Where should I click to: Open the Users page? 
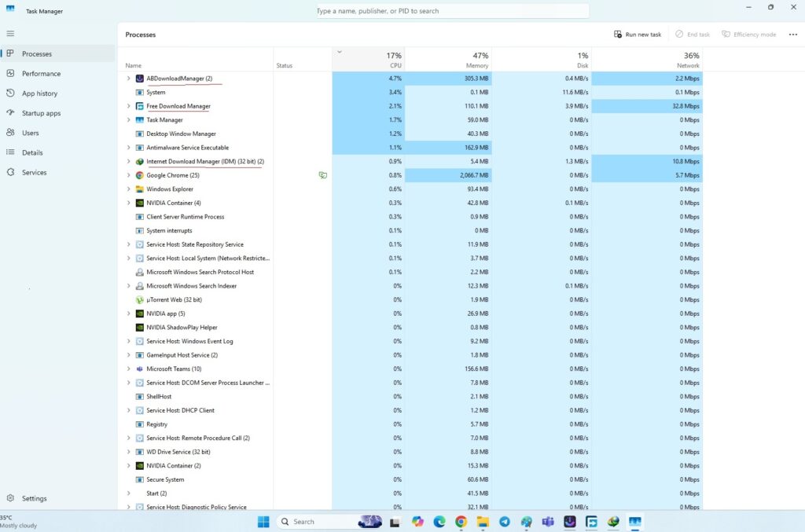pyautogui.click(x=57, y=133)
